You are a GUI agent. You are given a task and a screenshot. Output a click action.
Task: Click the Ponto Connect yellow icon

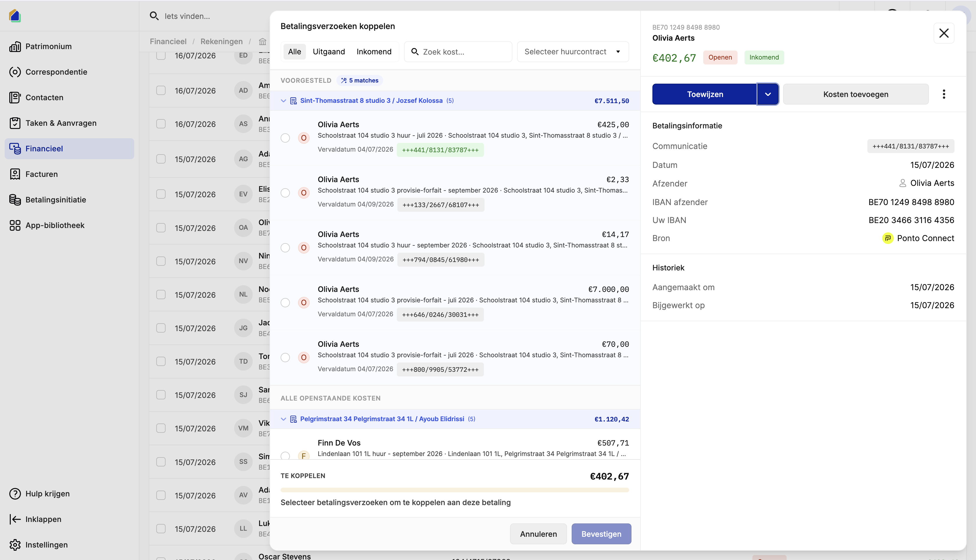(x=888, y=238)
